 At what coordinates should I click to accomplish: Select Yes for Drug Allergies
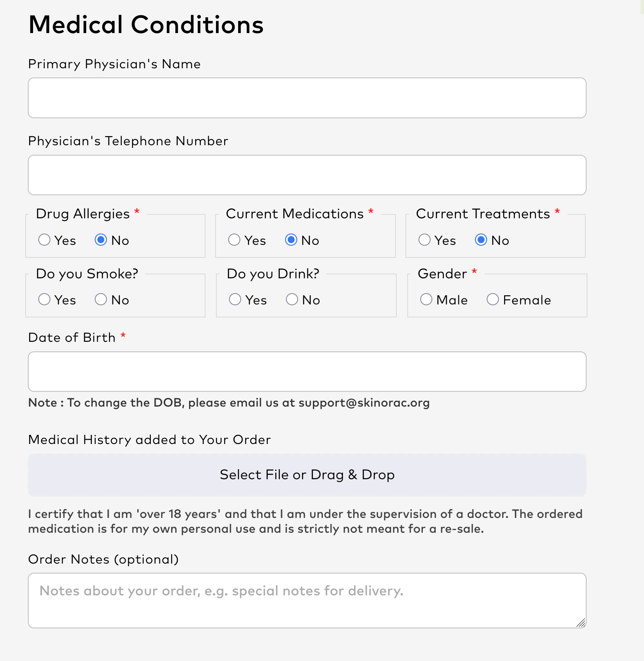(44, 240)
